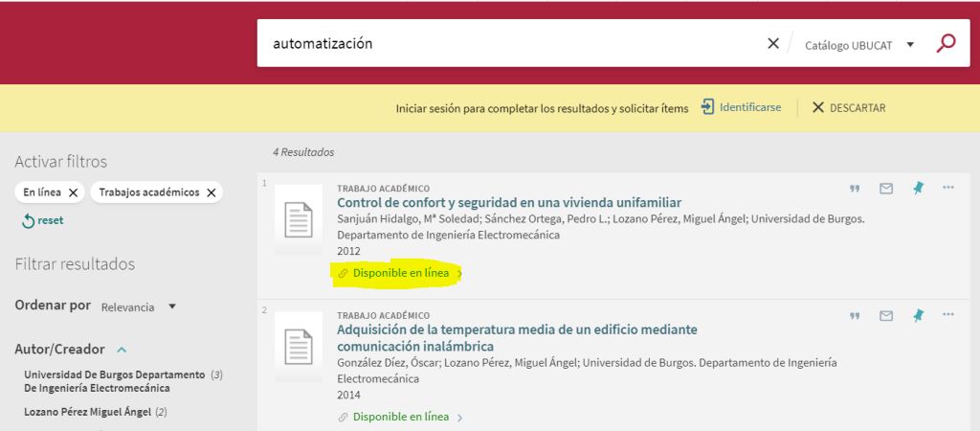This screenshot has height=431, width=980.
Task: Click the year 2014 text
Action: [348, 395]
